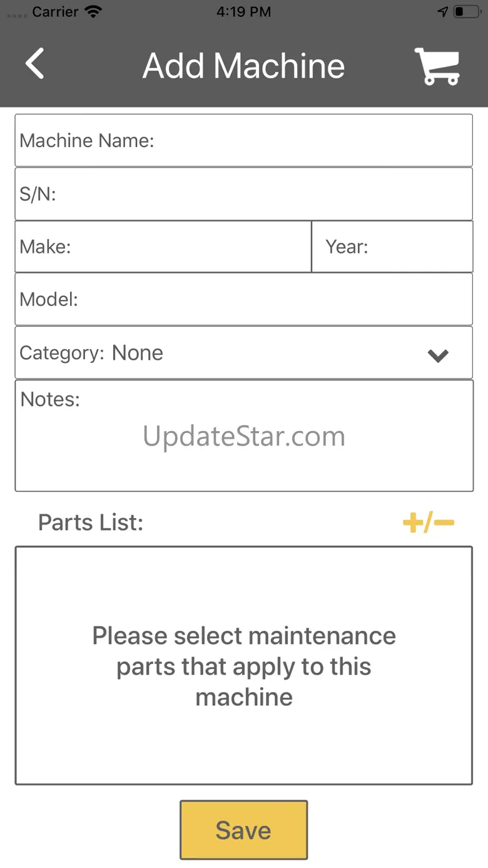The height and width of the screenshot is (868, 488).
Task: Focus the S/N serial number field
Action: tap(244, 194)
